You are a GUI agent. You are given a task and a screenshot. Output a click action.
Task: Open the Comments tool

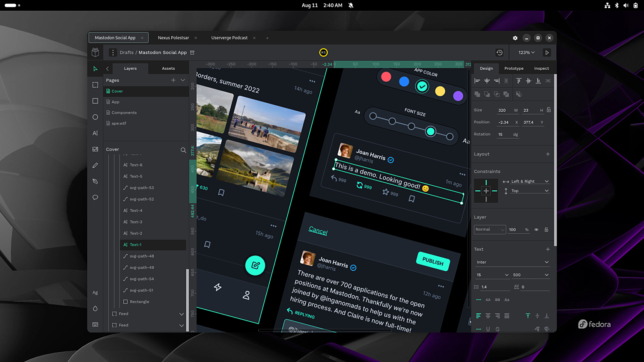point(95,197)
